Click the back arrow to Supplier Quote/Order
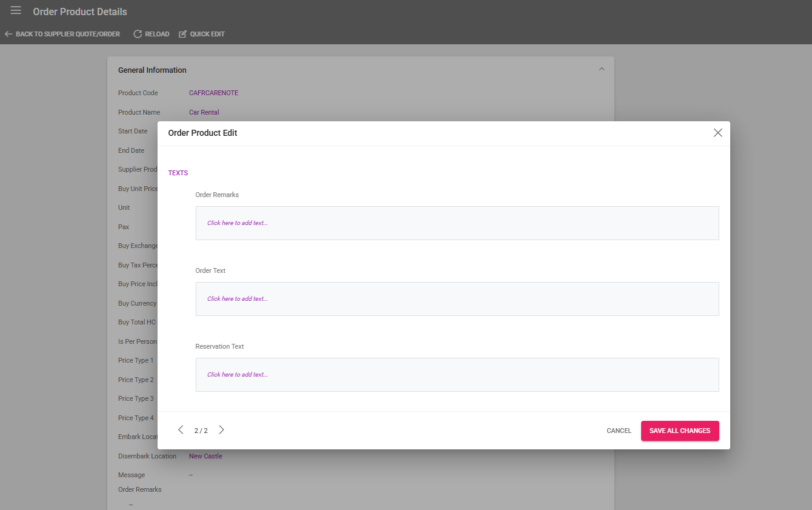Image resolution: width=812 pixels, height=510 pixels. tap(8, 34)
